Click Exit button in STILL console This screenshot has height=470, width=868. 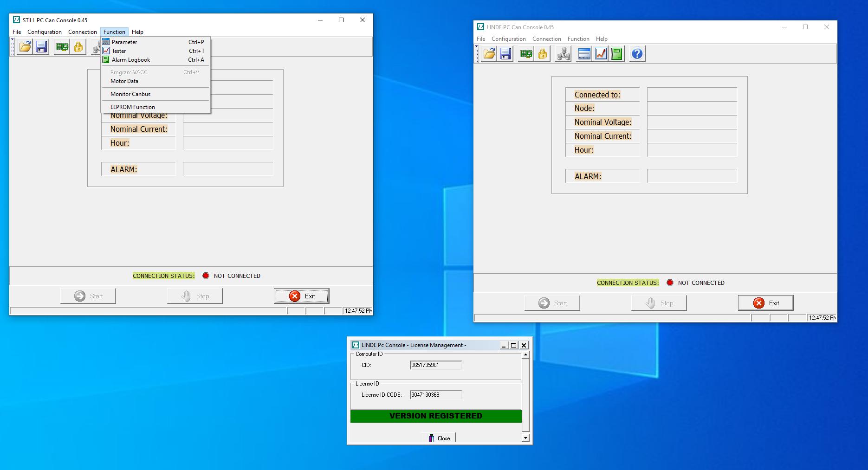click(x=302, y=296)
